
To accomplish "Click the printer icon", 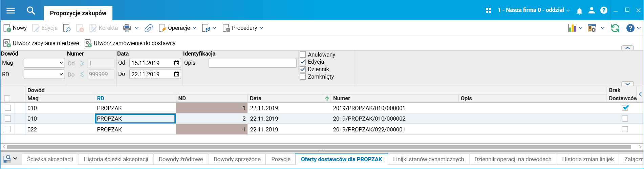I will coord(127,28).
